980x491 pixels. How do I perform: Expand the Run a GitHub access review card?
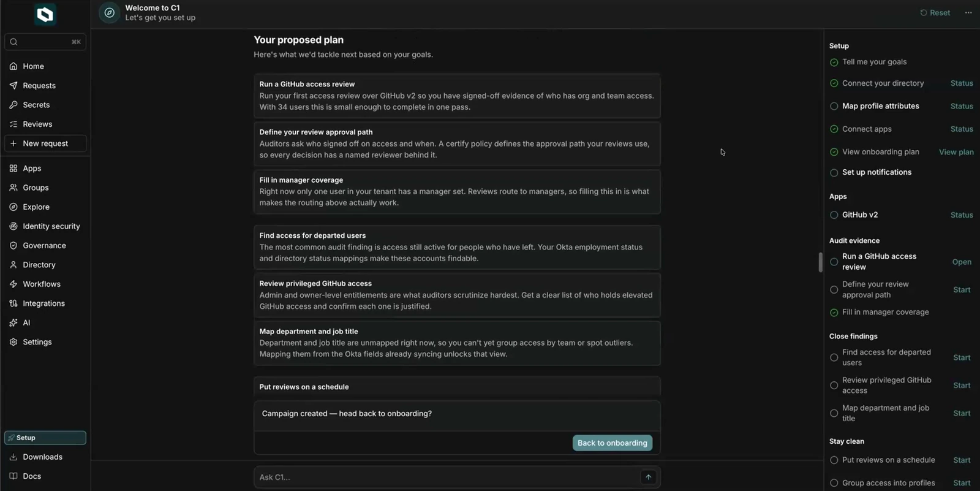(x=457, y=96)
